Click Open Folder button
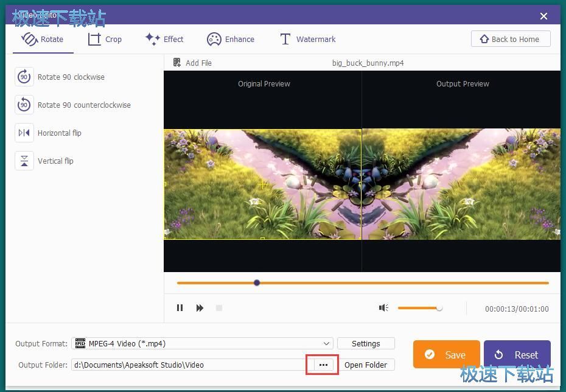Image resolution: width=566 pixels, height=392 pixels. point(366,365)
